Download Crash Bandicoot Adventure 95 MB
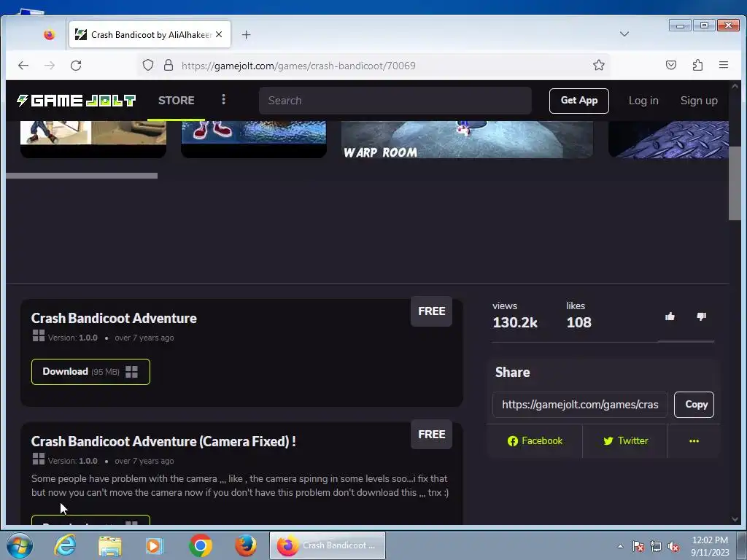747x560 pixels. coord(90,371)
